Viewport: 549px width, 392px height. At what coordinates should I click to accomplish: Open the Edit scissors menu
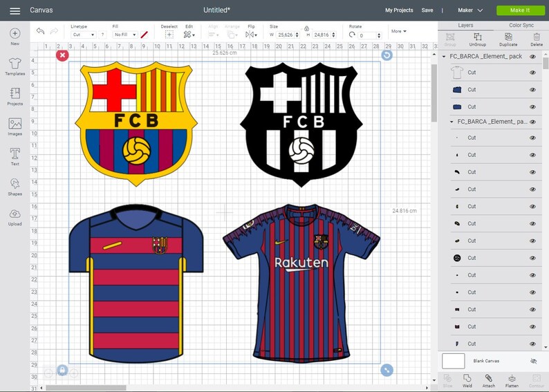(189, 35)
